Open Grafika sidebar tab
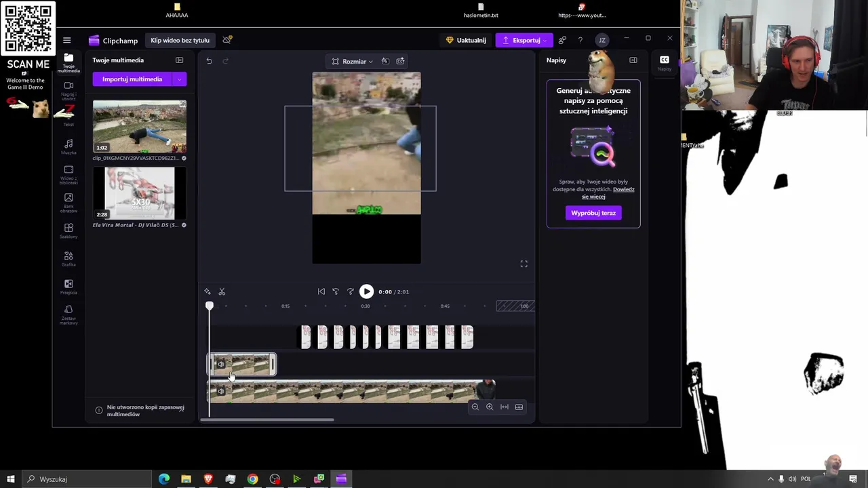This screenshot has width=868, height=488. click(68, 259)
